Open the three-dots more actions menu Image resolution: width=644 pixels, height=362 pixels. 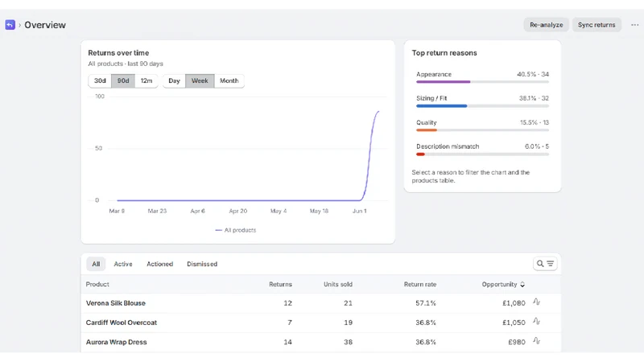[634, 25]
